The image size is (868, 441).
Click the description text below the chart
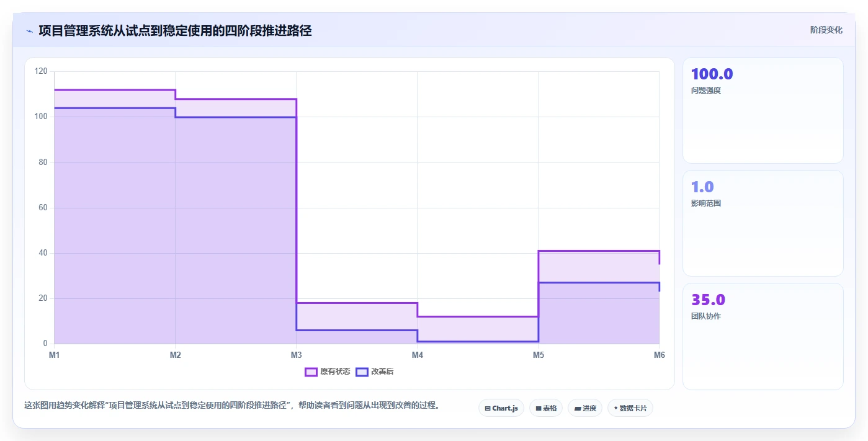231,406
